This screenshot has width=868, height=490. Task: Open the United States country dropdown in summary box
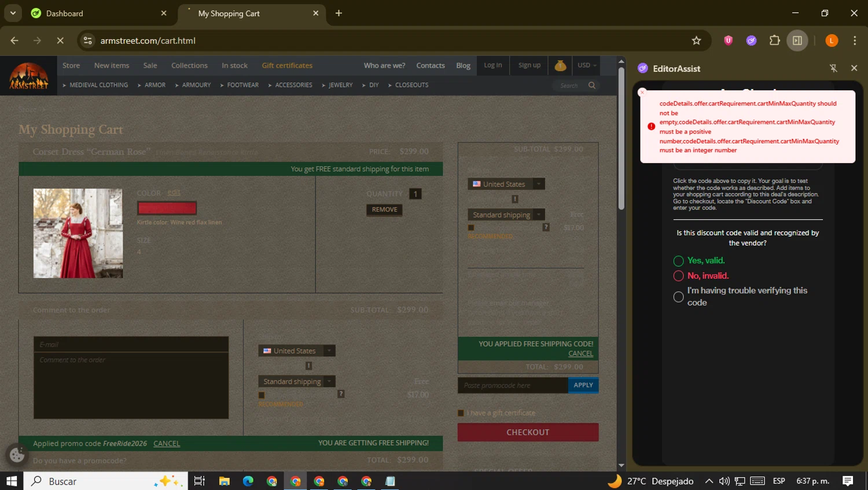coord(506,184)
